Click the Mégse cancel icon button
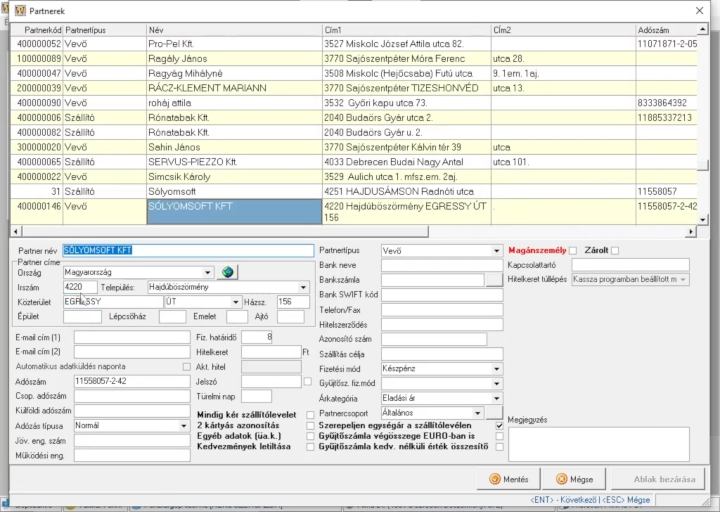 [x=574, y=479]
